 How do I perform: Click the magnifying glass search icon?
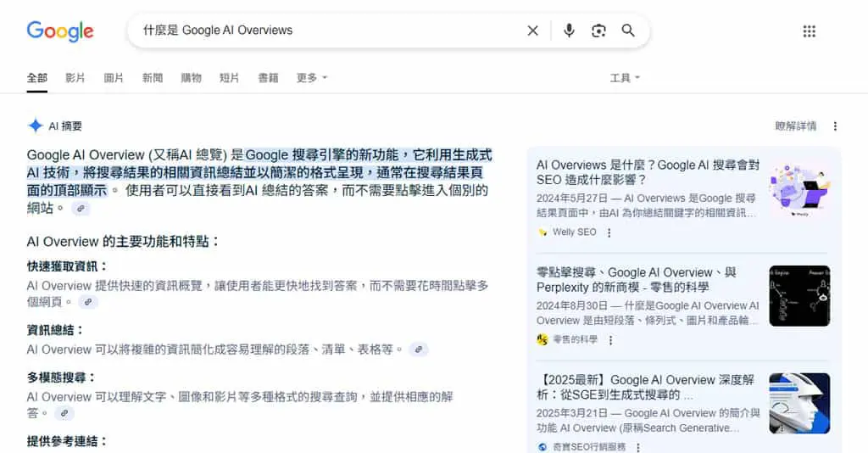(x=628, y=31)
